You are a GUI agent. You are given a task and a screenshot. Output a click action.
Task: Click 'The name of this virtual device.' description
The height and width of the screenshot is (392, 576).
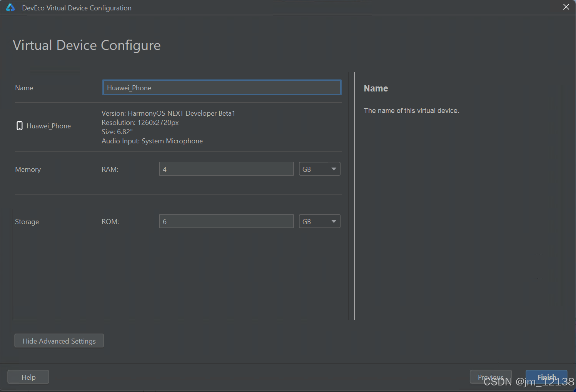click(411, 111)
